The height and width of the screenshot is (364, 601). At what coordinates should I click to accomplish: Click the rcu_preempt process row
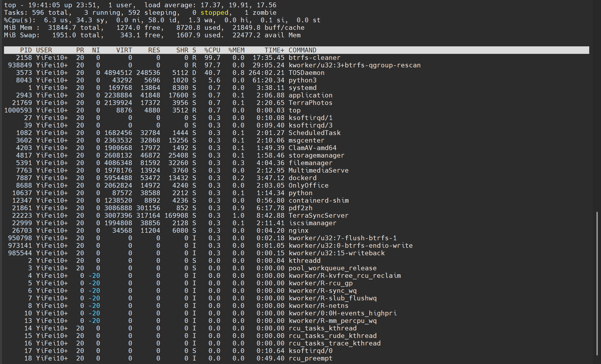310,358
